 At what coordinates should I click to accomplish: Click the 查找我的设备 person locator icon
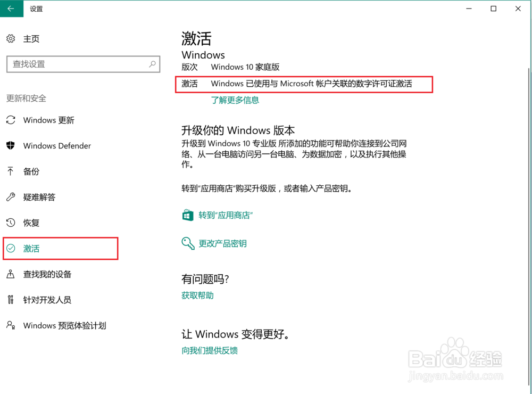pos(11,274)
